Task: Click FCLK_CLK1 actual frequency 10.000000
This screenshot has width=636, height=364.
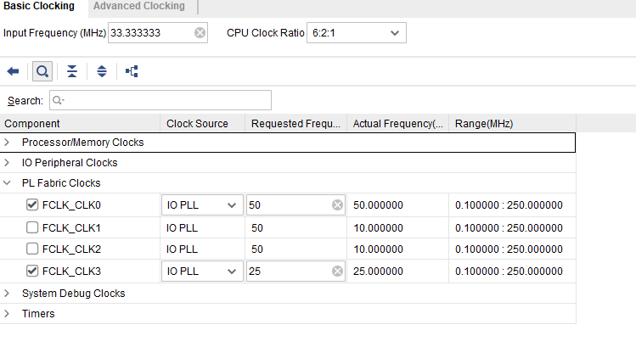Action: coord(378,227)
